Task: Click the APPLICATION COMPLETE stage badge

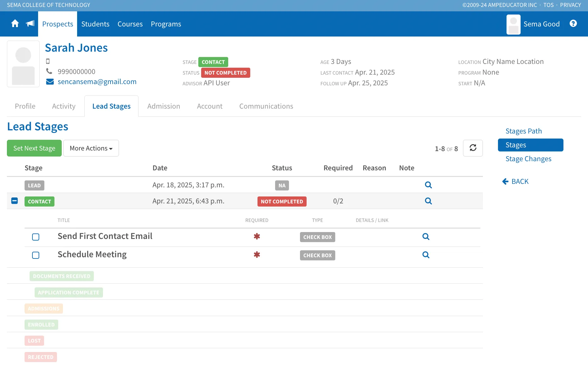Action: tap(69, 292)
